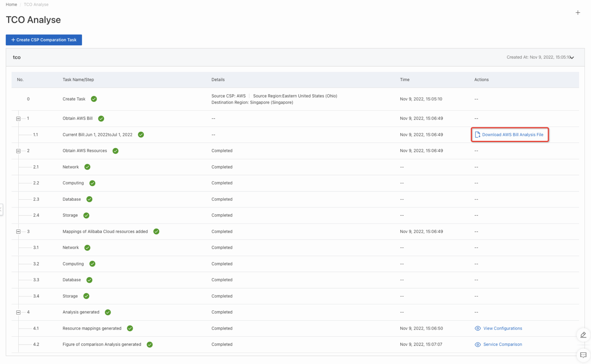Click the tco task title
The height and width of the screenshot is (364, 591).
click(17, 57)
